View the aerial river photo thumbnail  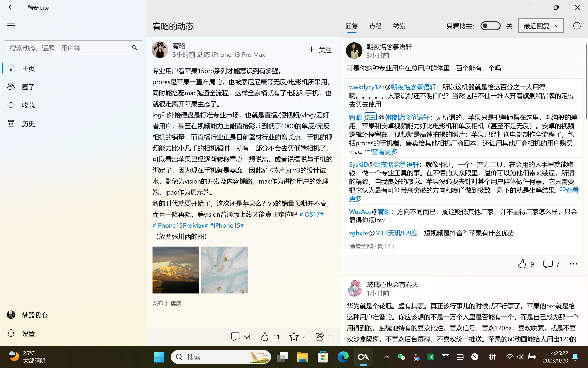pyautogui.click(x=224, y=270)
